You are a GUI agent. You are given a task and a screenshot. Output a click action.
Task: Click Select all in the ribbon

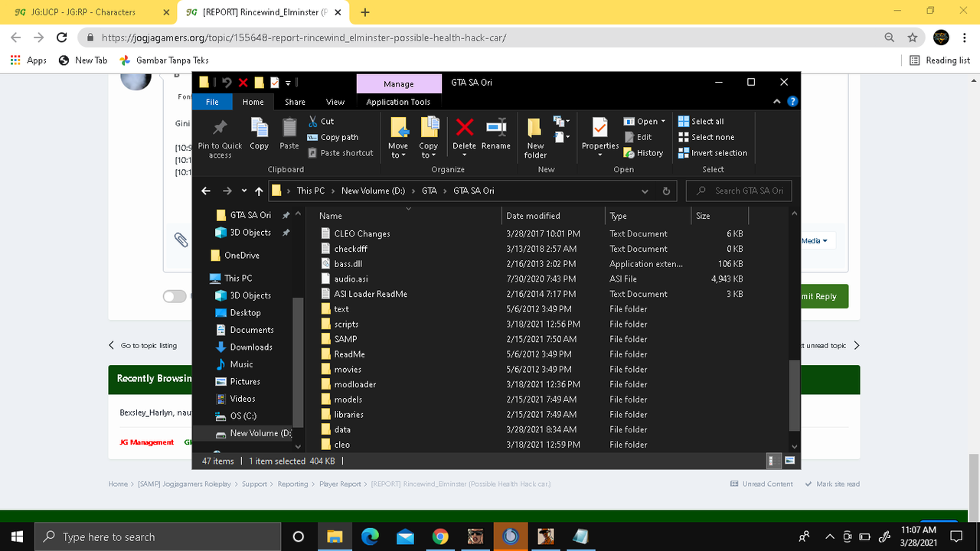pyautogui.click(x=701, y=121)
